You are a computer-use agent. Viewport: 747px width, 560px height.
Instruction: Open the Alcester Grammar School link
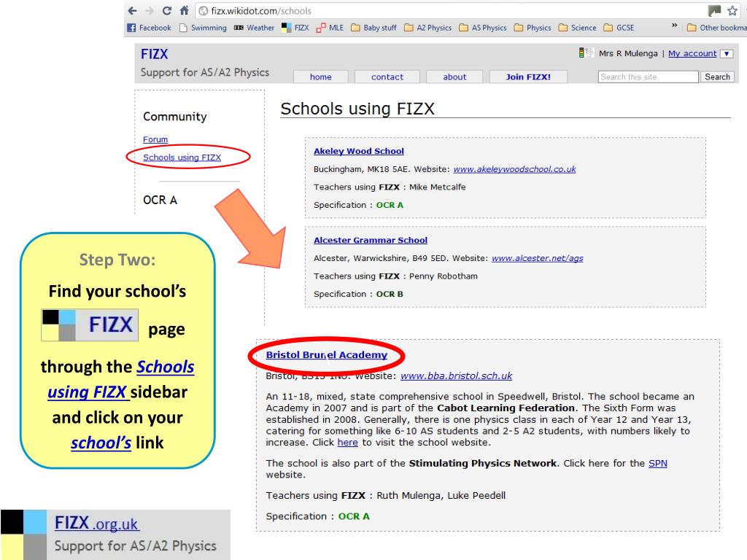371,240
